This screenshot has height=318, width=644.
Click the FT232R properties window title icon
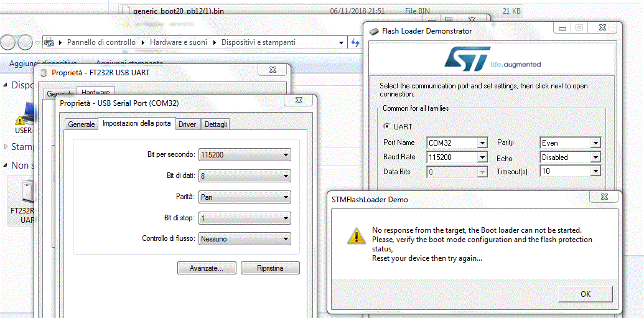click(44, 72)
